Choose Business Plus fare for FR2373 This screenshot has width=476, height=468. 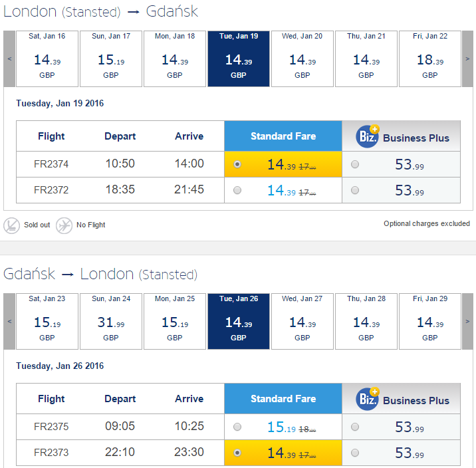pos(355,453)
